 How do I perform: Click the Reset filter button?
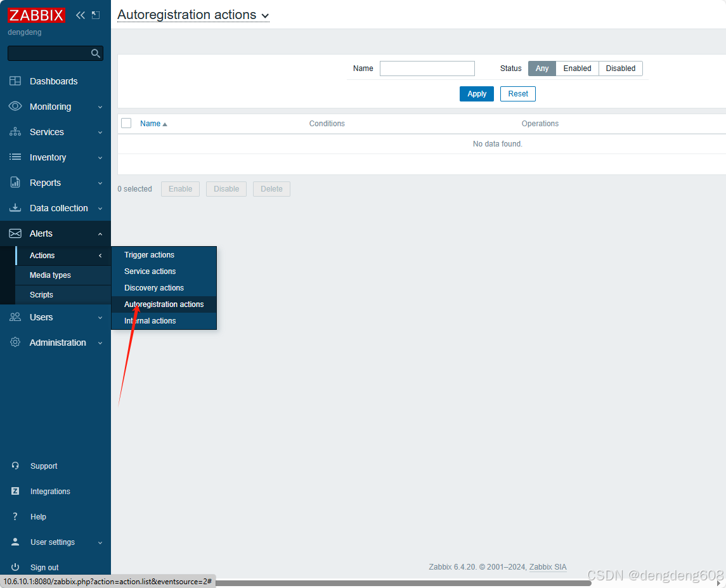coord(517,94)
